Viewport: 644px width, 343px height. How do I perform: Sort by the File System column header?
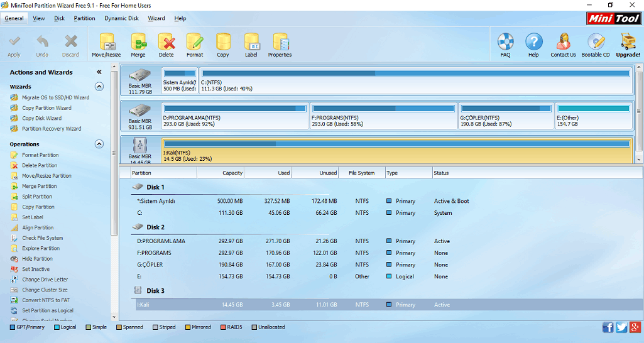[362, 173]
